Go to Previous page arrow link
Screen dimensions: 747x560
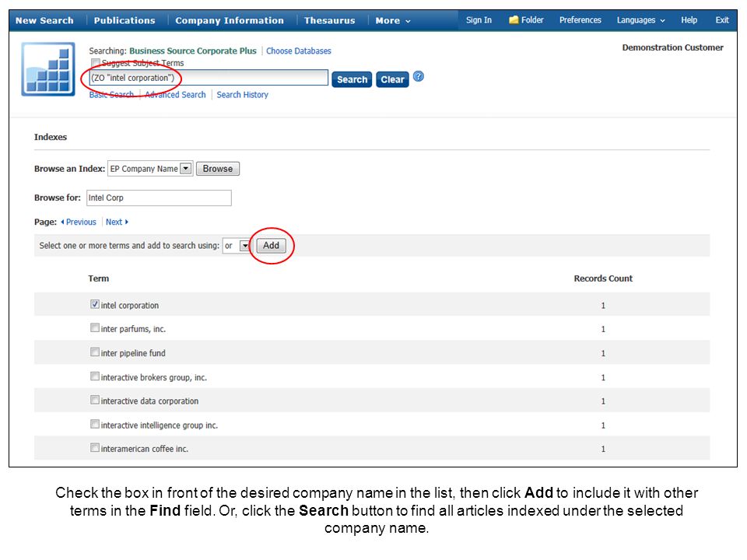point(79,222)
